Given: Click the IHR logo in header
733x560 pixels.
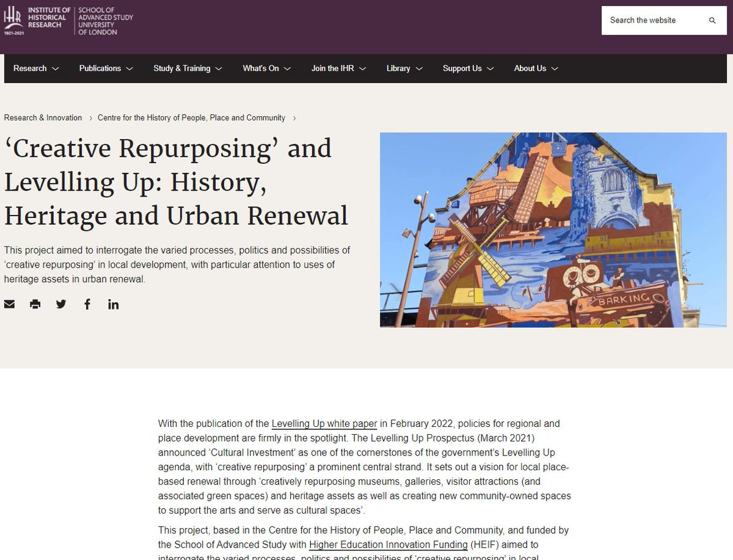Looking at the screenshot, I should [x=36, y=21].
